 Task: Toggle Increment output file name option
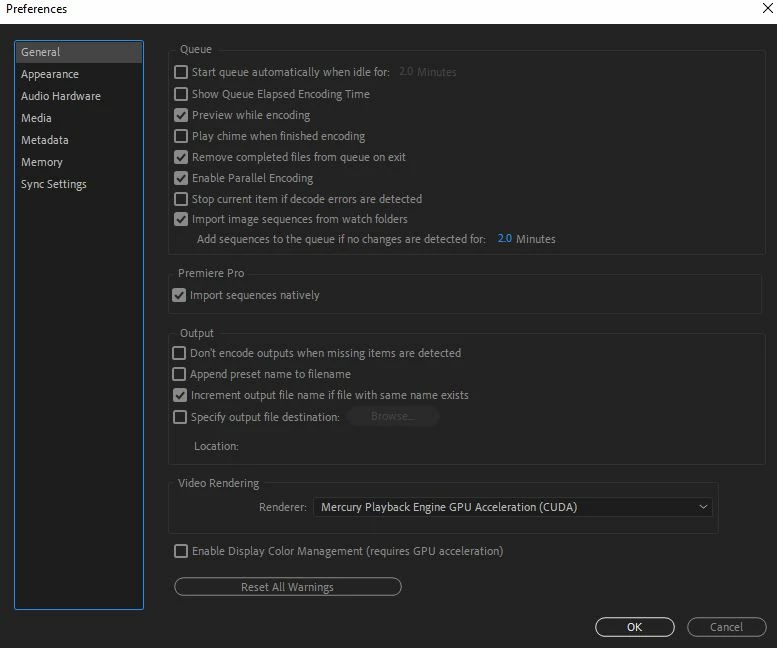(x=180, y=395)
